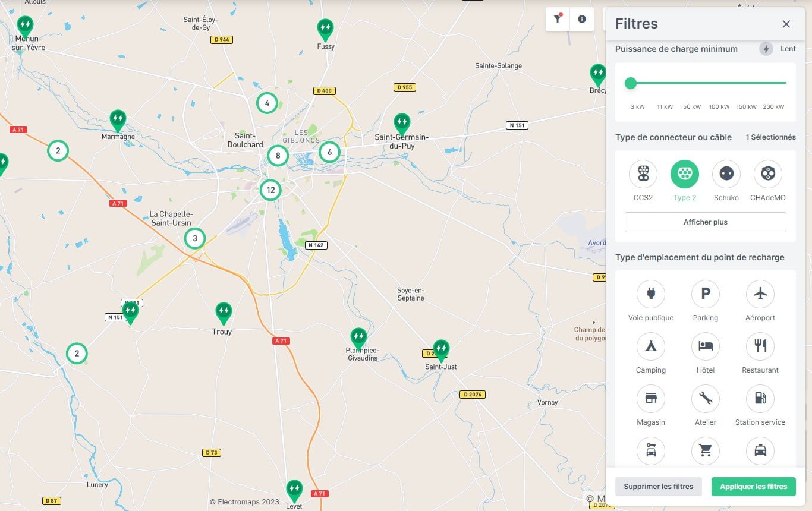Click Appliquer les filtres button
This screenshot has height=511, width=812.
tap(753, 486)
